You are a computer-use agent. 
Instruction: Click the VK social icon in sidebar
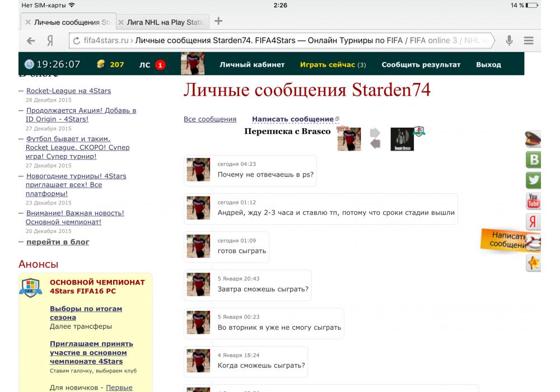pos(534,160)
